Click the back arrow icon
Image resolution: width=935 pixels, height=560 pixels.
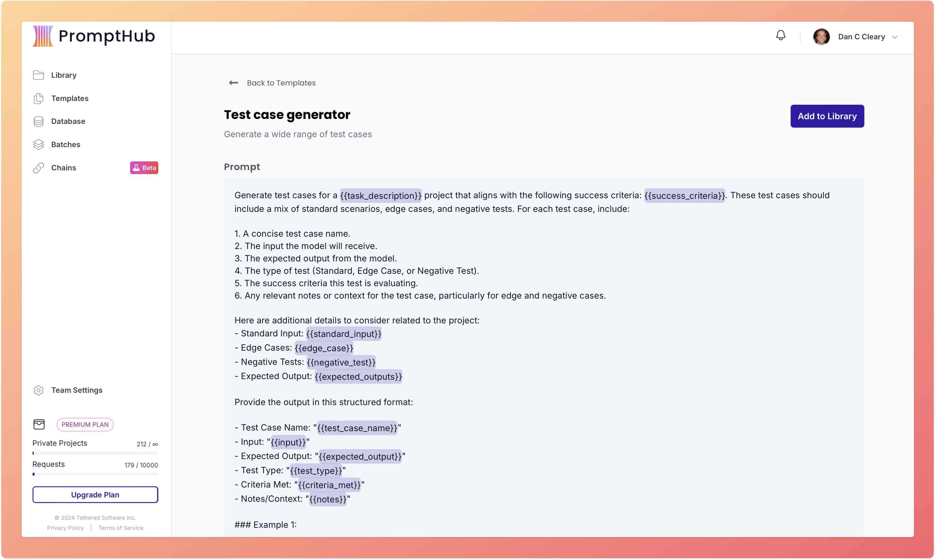pyautogui.click(x=234, y=83)
